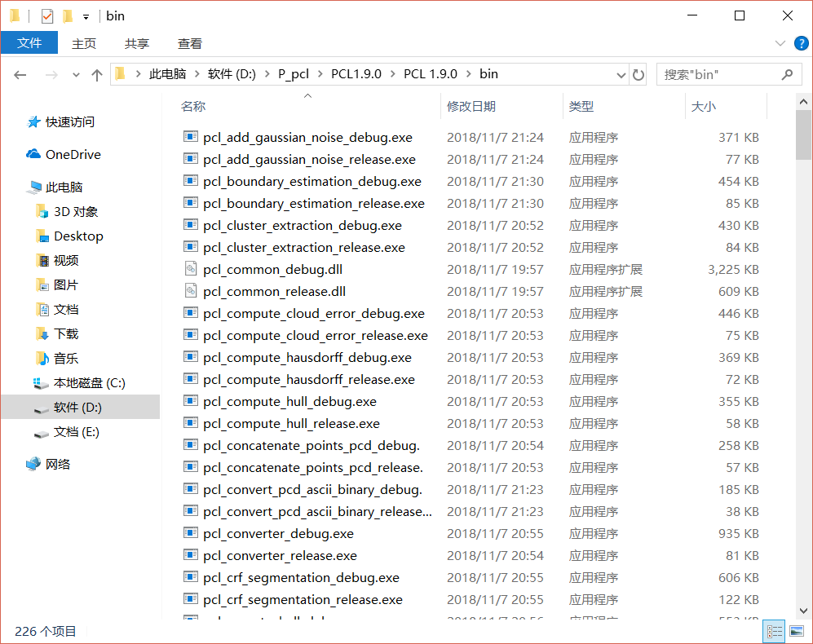This screenshot has height=644, width=813.
Task: Click the pcl_compute_hausdorff_release.exe file icon
Action: (191, 379)
